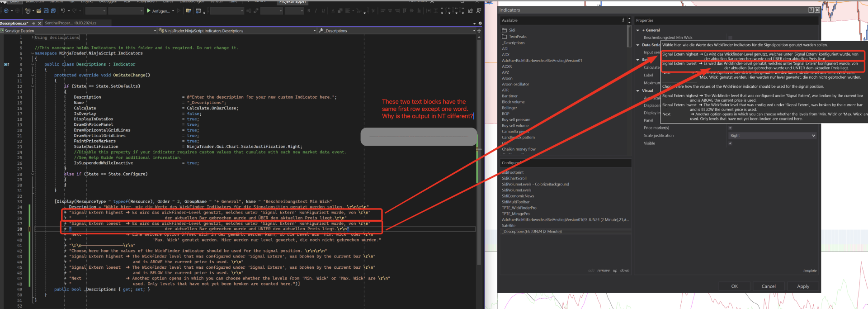
Task: Click the folder view icon after Anfügen
Action: click(189, 11)
